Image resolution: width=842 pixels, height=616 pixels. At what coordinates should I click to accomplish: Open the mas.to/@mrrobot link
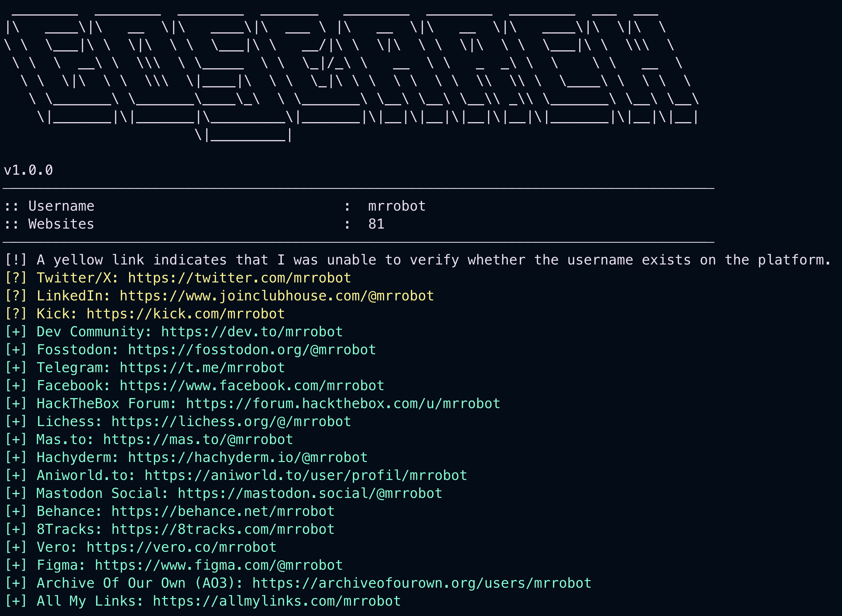point(198,439)
